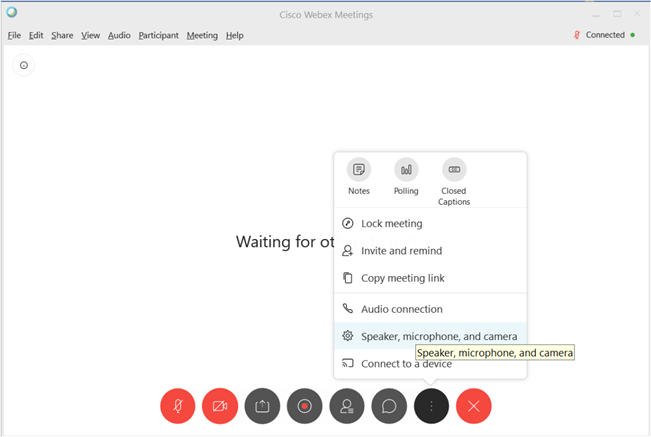Open the participants panel icon
This screenshot has width=651, height=437.
pos(347,406)
